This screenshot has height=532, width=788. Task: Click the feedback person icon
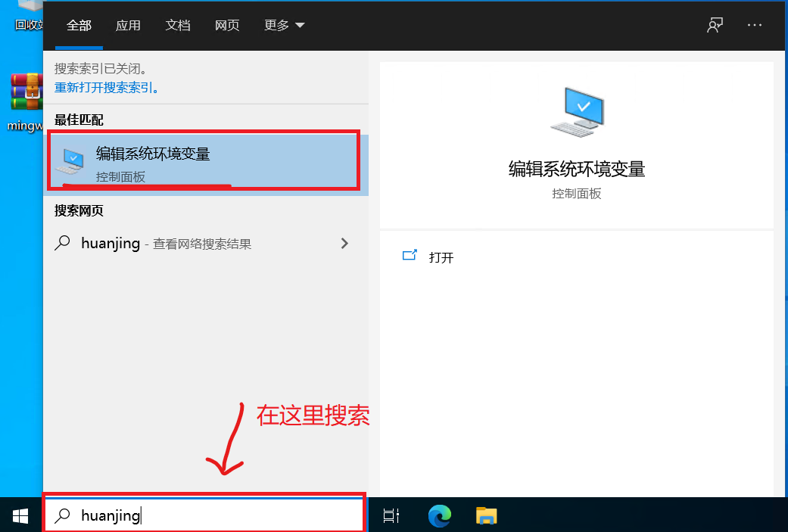715,25
